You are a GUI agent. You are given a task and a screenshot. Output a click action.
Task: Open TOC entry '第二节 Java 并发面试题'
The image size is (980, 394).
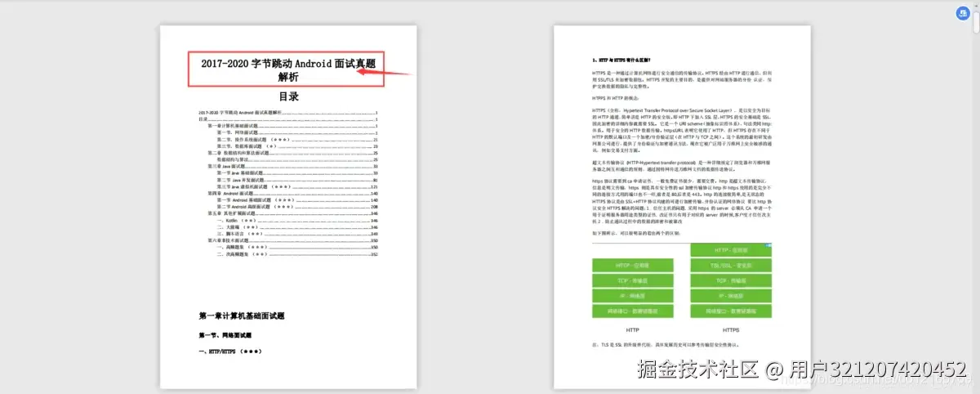point(296,180)
